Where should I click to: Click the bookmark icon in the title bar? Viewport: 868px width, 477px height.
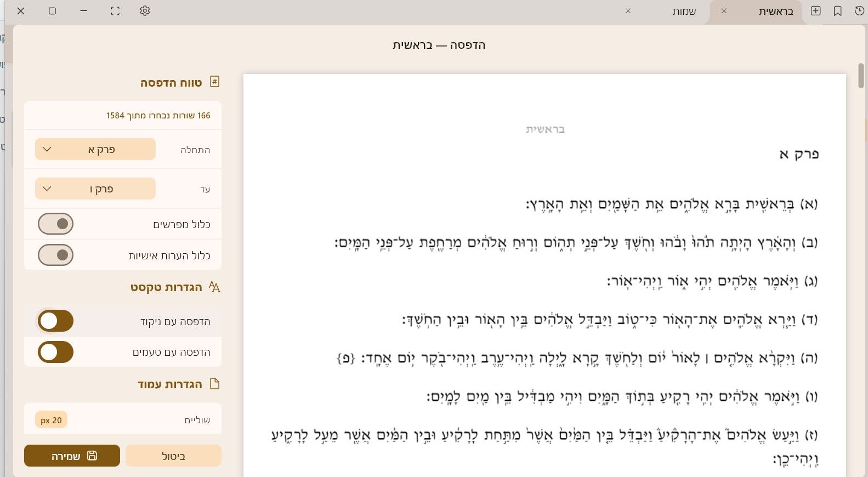838,11
